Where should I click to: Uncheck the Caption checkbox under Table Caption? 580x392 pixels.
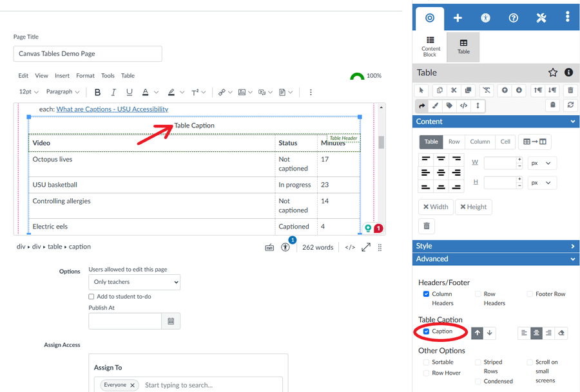pos(427,333)
